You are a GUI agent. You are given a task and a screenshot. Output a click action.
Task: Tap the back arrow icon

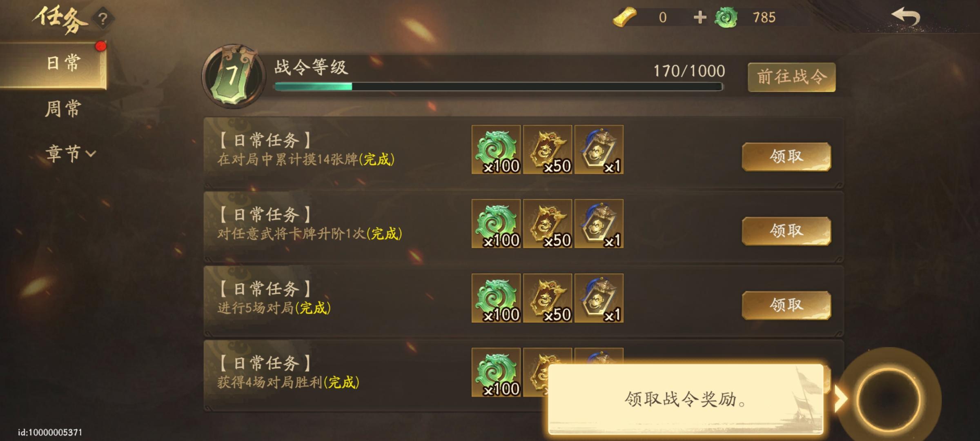[x=905, y=18]
